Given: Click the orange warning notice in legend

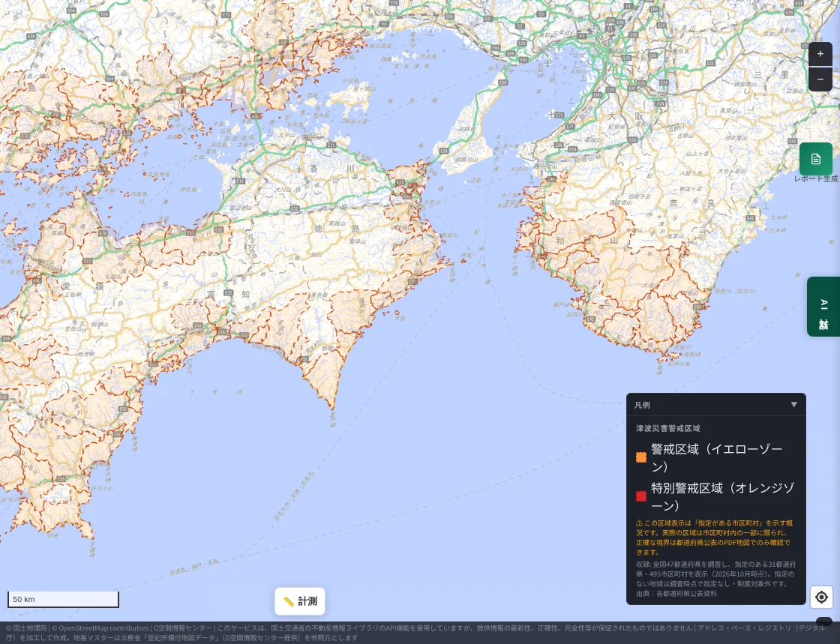Looking at the screenshot, I should click(x=714, y=538).
